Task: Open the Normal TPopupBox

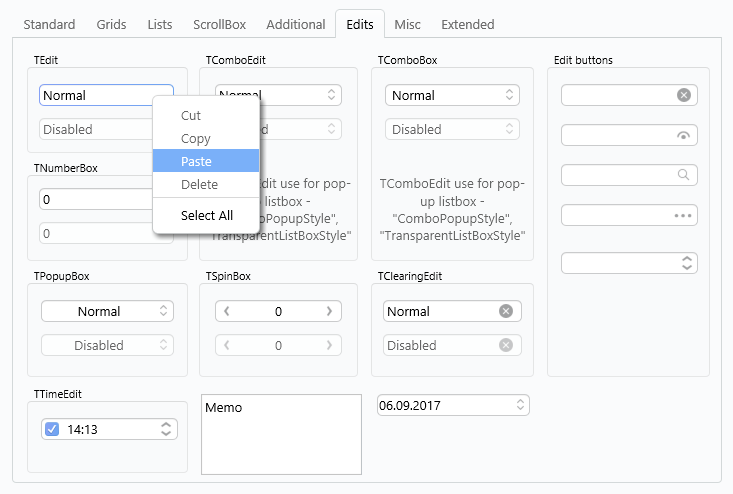Action: click(108, 311)
